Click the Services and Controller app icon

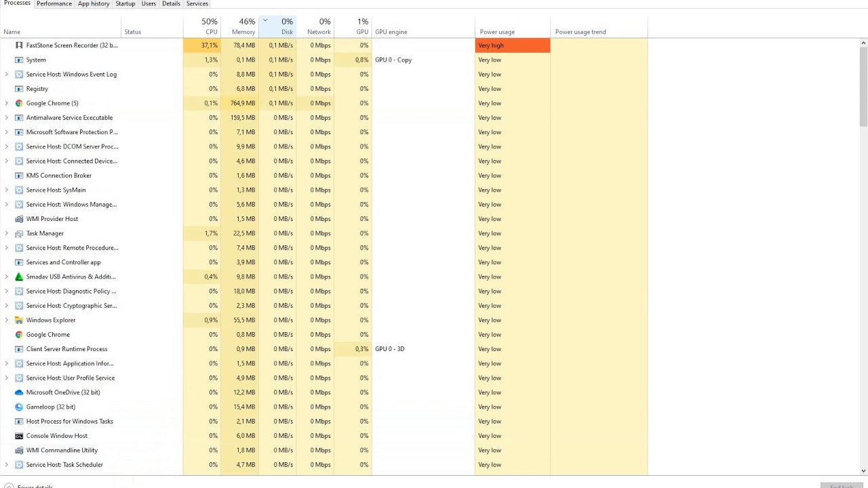tap(19, 262)
